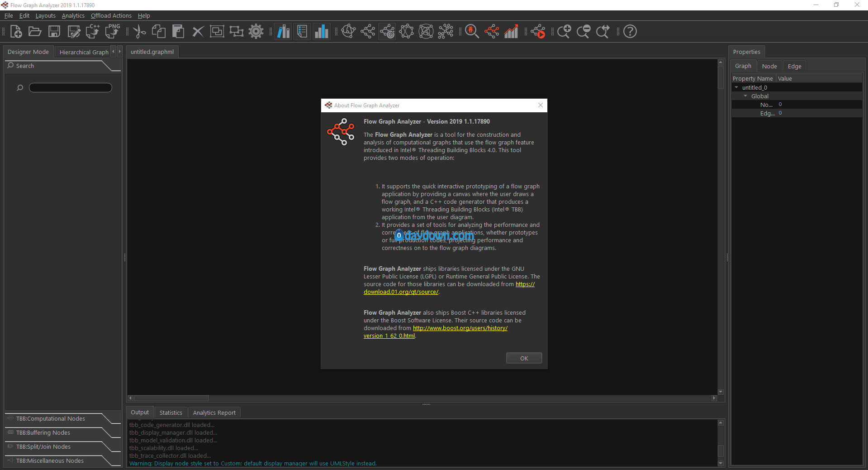Click the node search input field
868x470 pixels.
coord(71,88)
